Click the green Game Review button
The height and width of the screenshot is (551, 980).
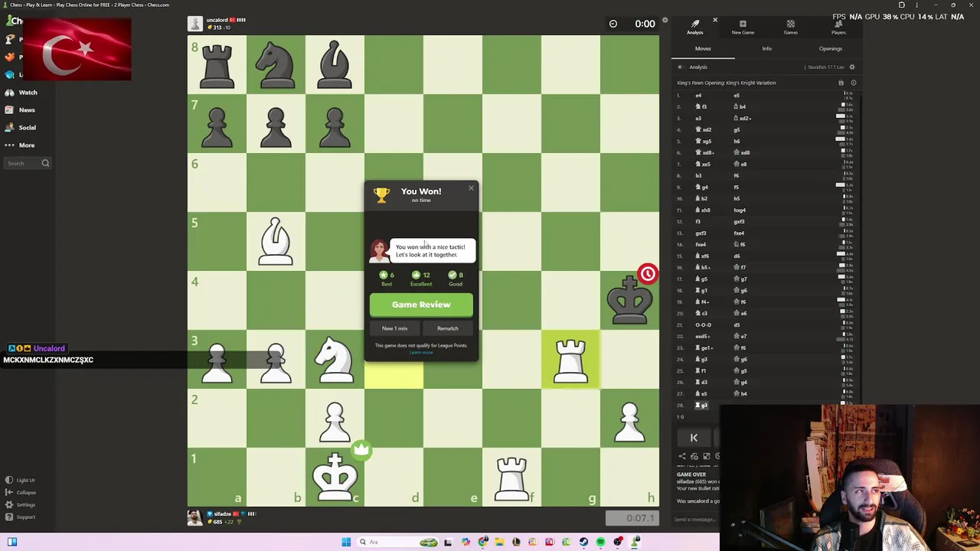421,305
